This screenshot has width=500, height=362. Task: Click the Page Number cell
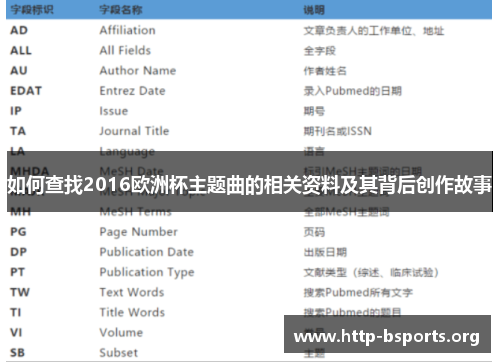pos(138,232)
